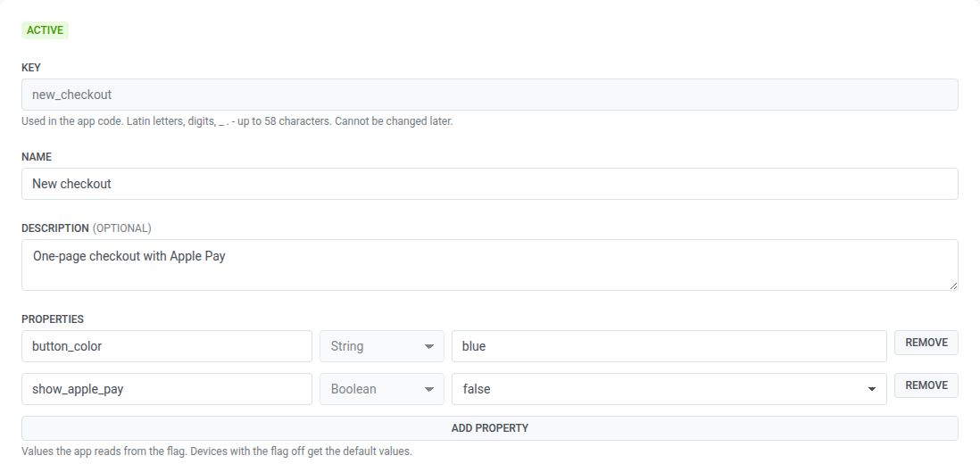Open the 'false' value dropdown
The image size is (980, 472).
click(x=669, y=389)
